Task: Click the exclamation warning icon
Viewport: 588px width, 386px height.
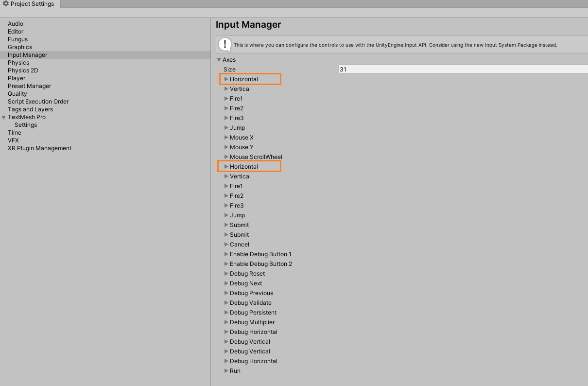Action: point(225,45)
